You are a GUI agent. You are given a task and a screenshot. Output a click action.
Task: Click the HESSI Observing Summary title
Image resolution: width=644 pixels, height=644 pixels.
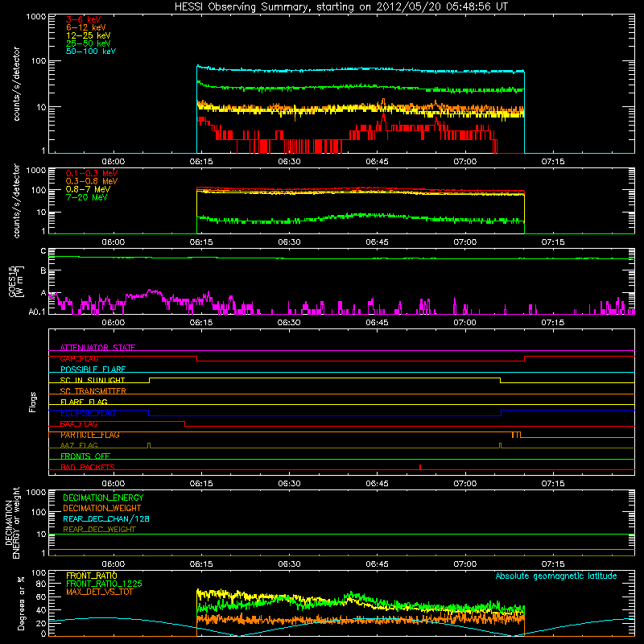pos(341,7)
